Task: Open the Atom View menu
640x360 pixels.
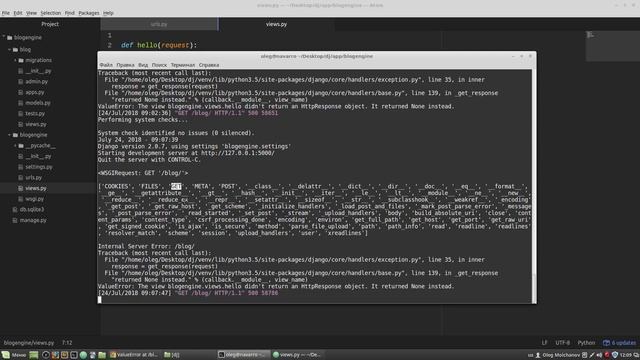Action: (31, 13)
